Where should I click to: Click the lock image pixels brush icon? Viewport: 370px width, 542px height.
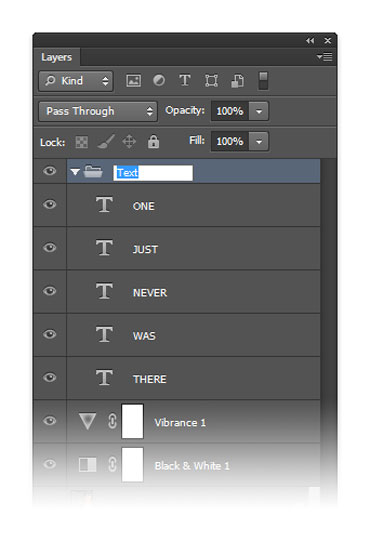coord(105,142)
